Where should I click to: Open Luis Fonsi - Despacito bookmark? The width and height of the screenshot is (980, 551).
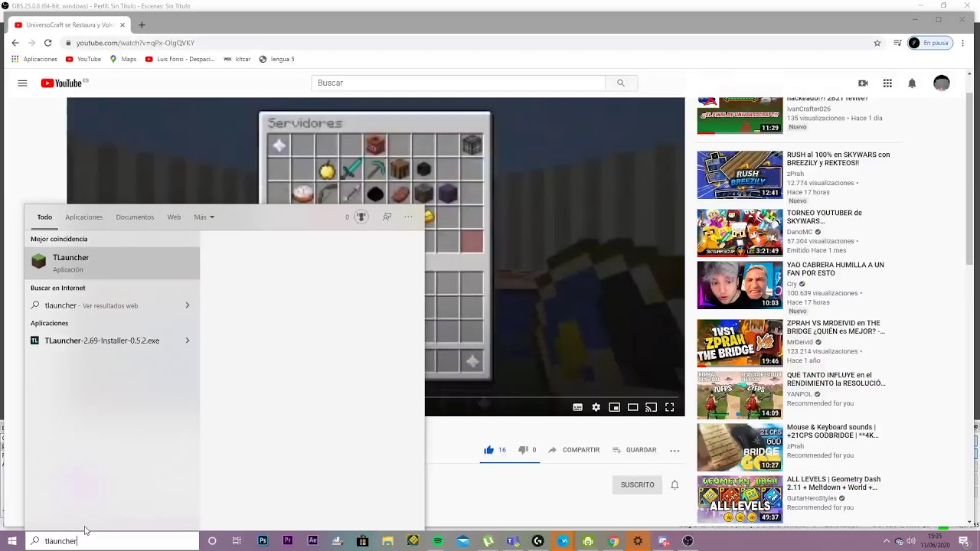coord(180,59)
